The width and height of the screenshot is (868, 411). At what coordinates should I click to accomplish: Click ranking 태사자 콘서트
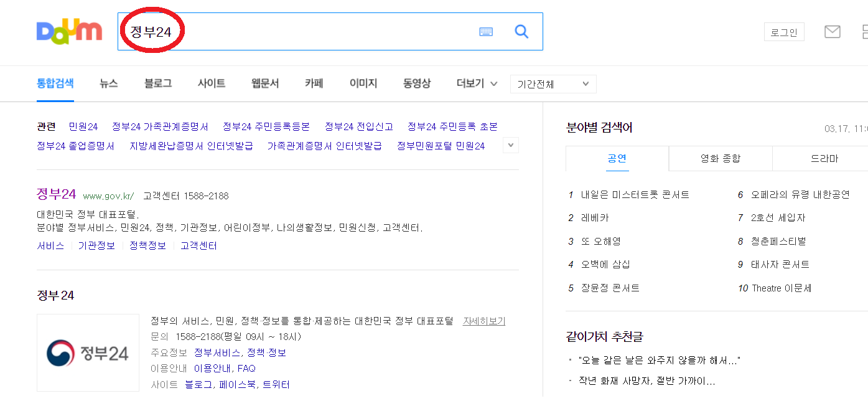[x=780, y=264]
